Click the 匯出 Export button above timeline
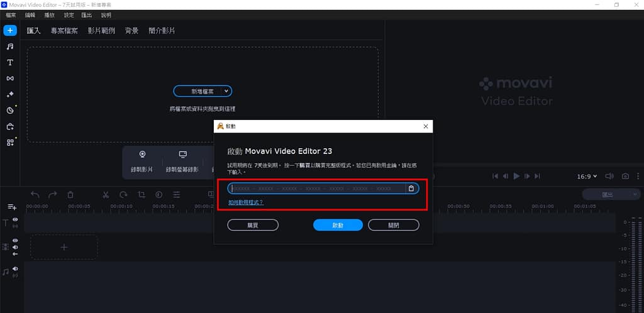The height and width of the screenshot is (313, 644). coord(606,194)
